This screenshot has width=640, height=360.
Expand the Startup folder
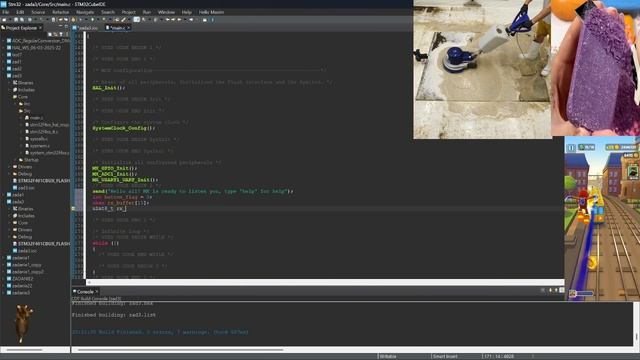click(x=16, y=160)
